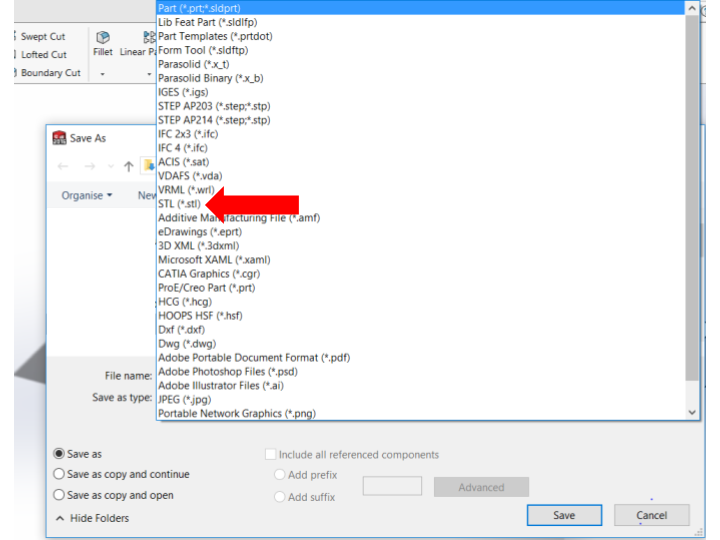Click the file type list scrollbar thumb
Image resolution: width=720 pixels, height=540 pixels.
click(x=692, y=198)
